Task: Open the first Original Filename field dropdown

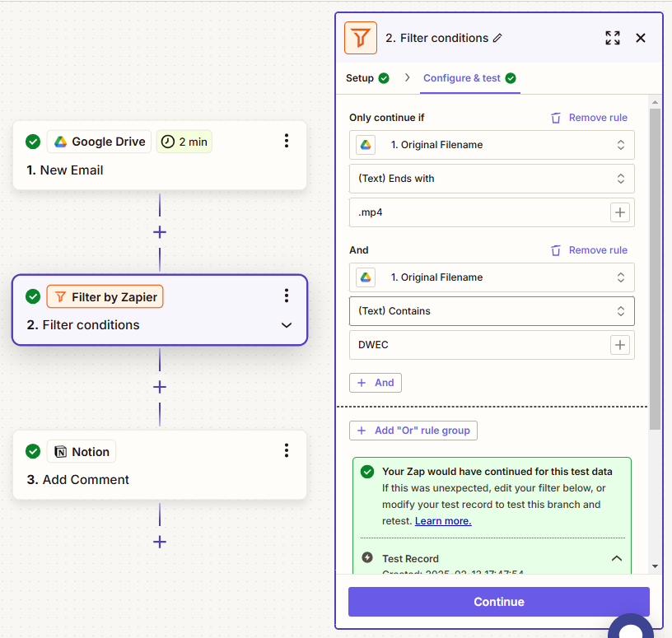Action: coord(492,145)
